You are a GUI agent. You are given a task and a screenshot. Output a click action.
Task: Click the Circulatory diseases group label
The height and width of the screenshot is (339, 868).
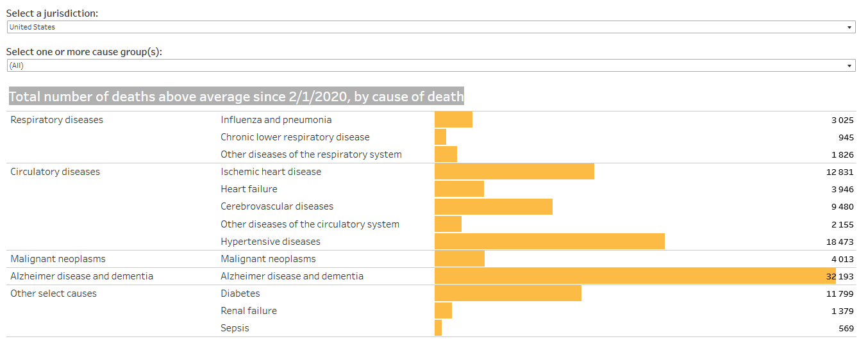55,172
